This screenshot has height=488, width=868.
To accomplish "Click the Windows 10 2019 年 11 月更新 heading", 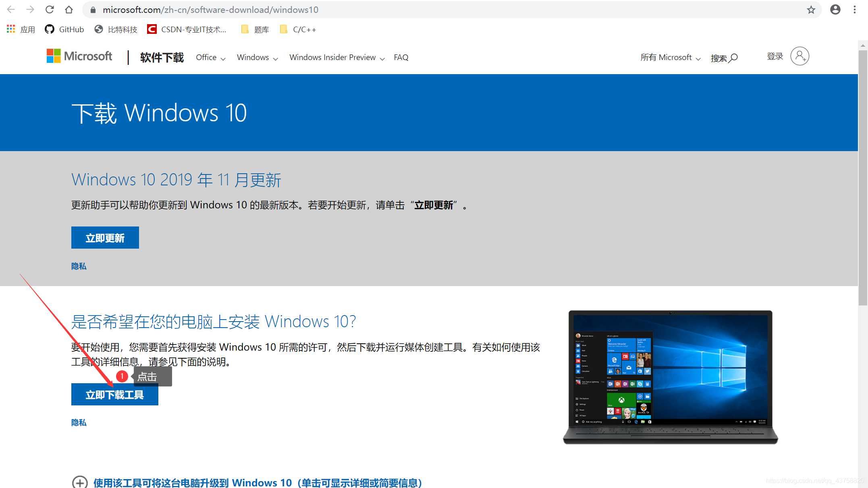I will pos(176,180).
